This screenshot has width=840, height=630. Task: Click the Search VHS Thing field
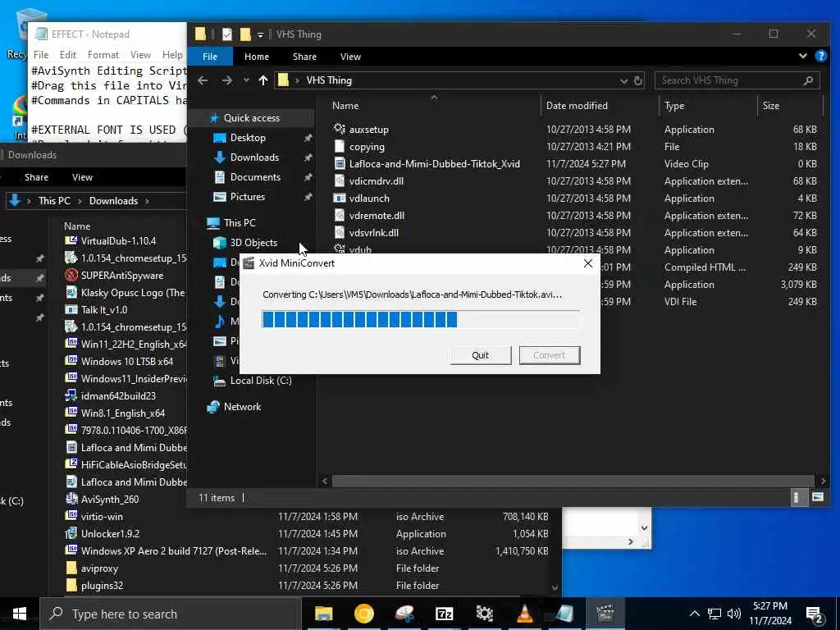pos(737,80)
